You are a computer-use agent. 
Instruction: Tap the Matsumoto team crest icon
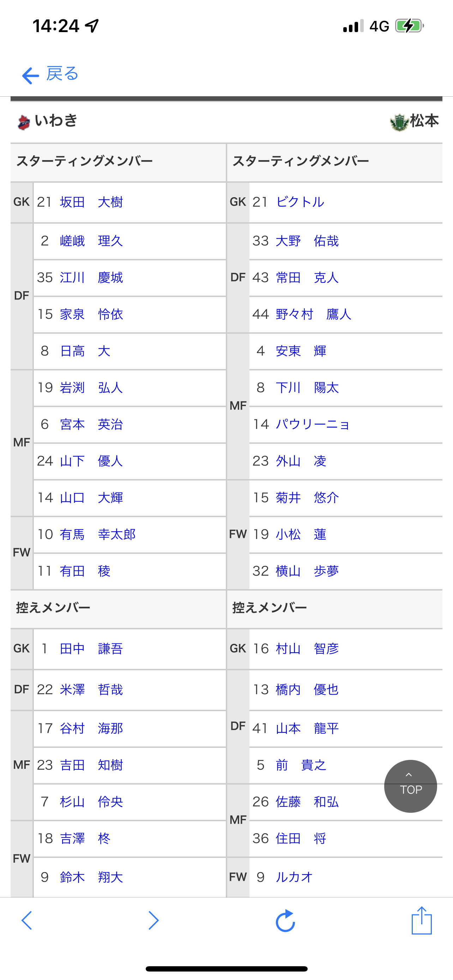399,122
